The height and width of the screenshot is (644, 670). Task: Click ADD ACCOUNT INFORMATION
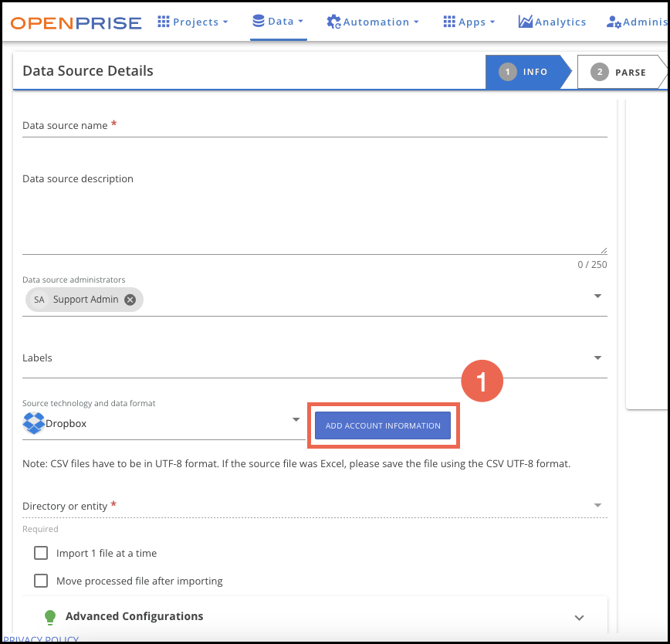tap(383, 425)
